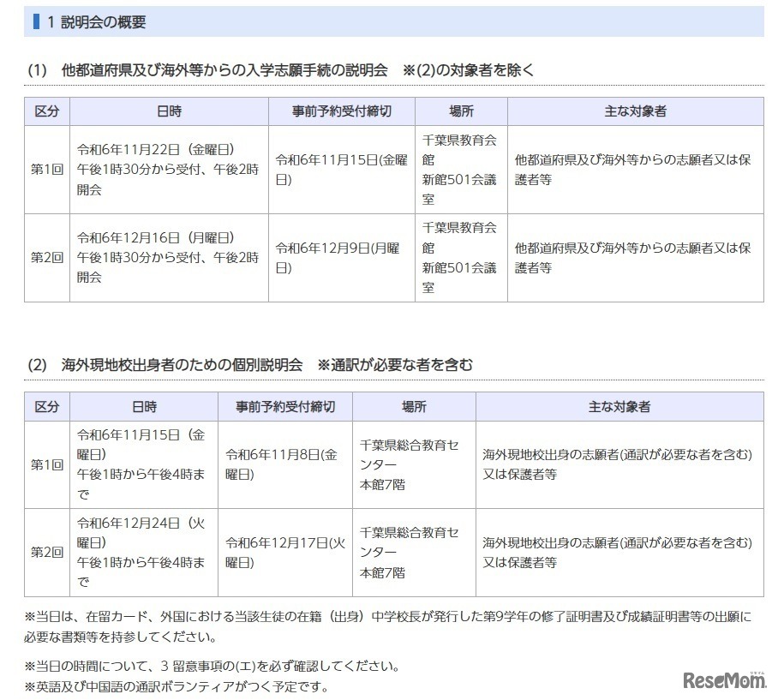Click the blue marker beside 説明会の概要
Screen dimensions: 778x700
click(x=37, y=22)
